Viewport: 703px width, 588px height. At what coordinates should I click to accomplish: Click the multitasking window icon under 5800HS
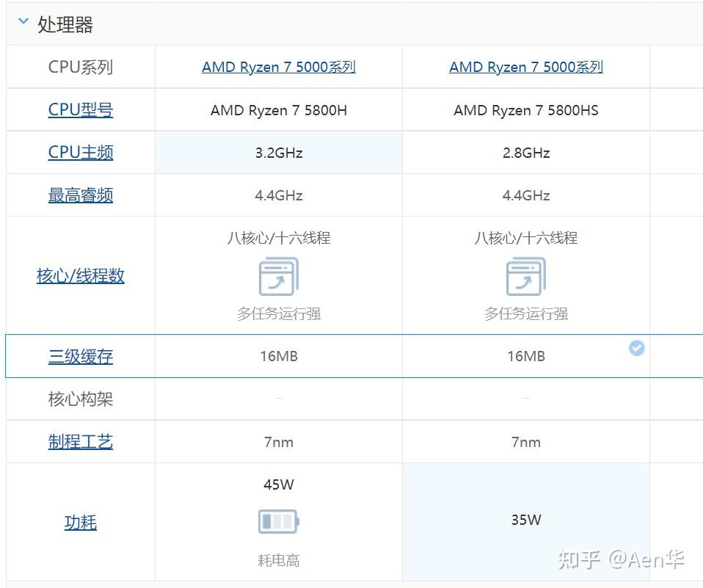[526, 276]
